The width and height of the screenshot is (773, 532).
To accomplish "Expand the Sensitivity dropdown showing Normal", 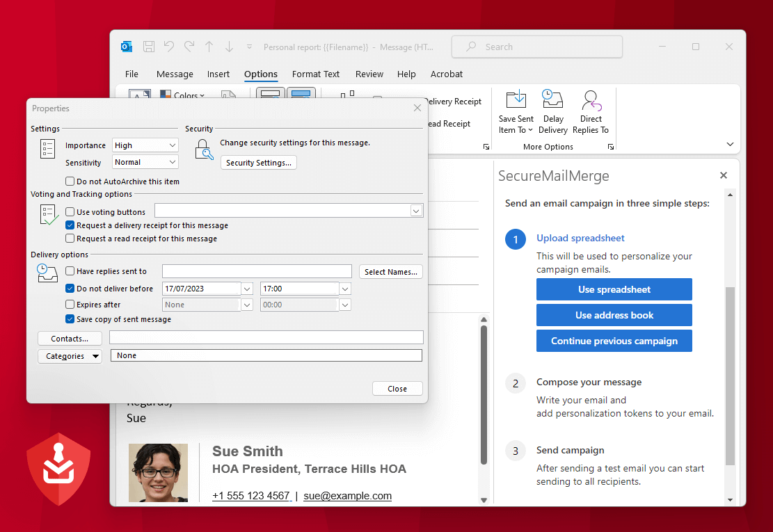I will 145,162.
